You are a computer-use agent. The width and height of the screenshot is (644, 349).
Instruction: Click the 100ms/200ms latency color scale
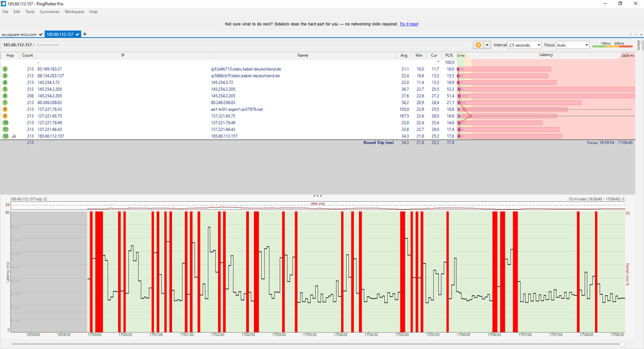point(612,45)
